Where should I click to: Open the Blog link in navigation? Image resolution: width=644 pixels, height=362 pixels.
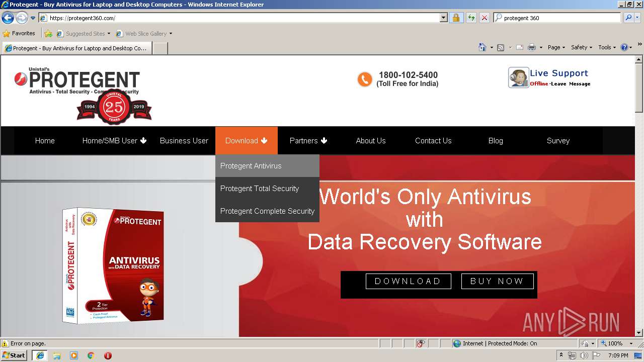coord(496,141)
